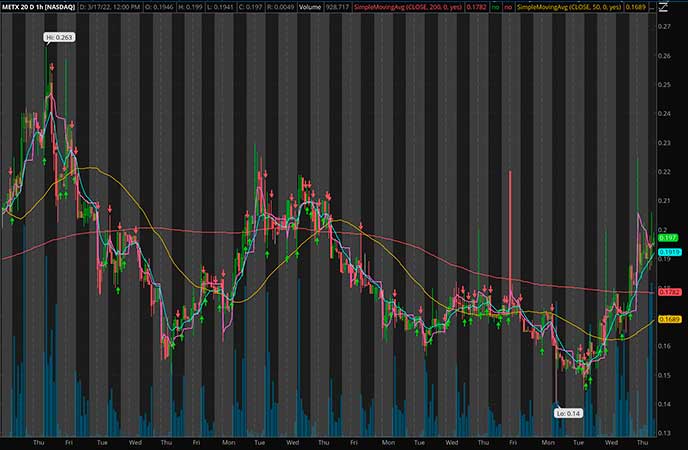688x450 pixels.
Task: Click the 0.22 price axis label
Action: click(664, 172)
